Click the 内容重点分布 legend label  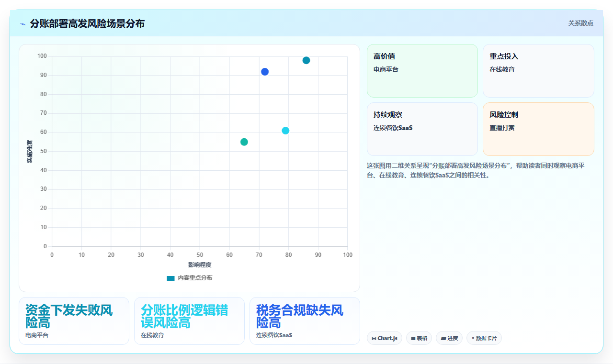[195, 278]
